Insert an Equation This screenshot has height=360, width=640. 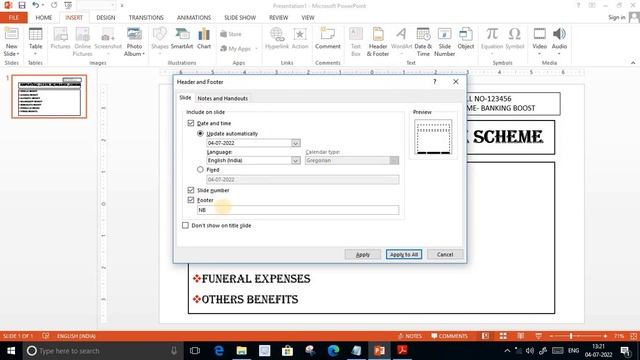pos(492,41)
